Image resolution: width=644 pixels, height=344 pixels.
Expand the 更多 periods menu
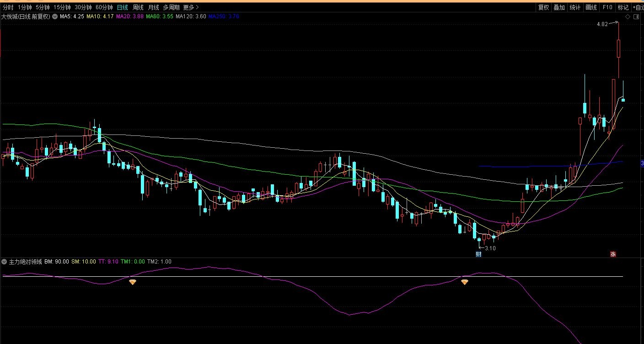pyautogui.click(x=191, y=7)
